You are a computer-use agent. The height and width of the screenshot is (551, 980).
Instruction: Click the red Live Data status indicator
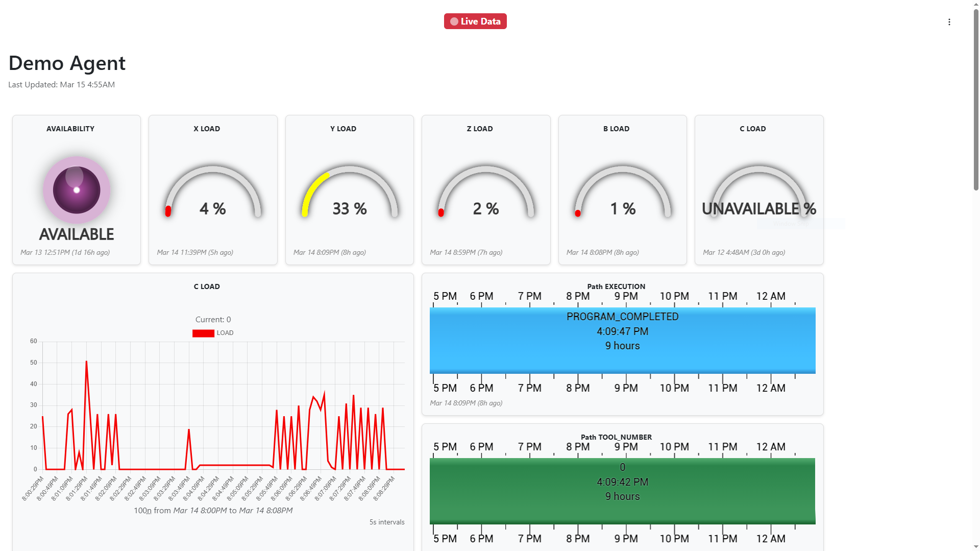point(453,21)
